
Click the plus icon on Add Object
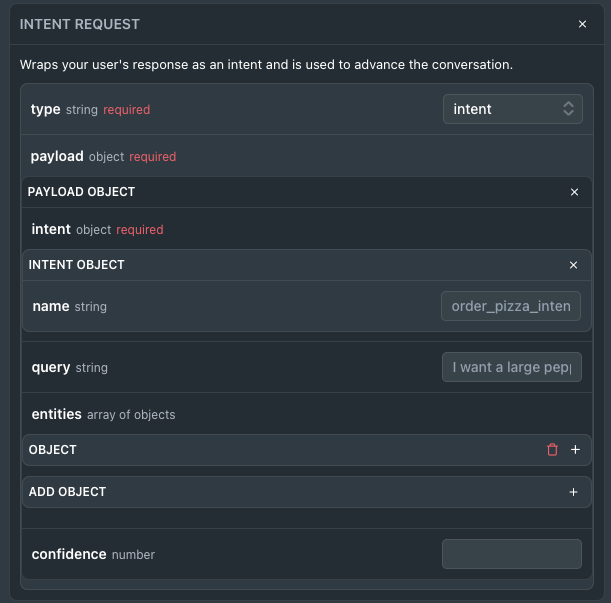[x=573, y=492]
